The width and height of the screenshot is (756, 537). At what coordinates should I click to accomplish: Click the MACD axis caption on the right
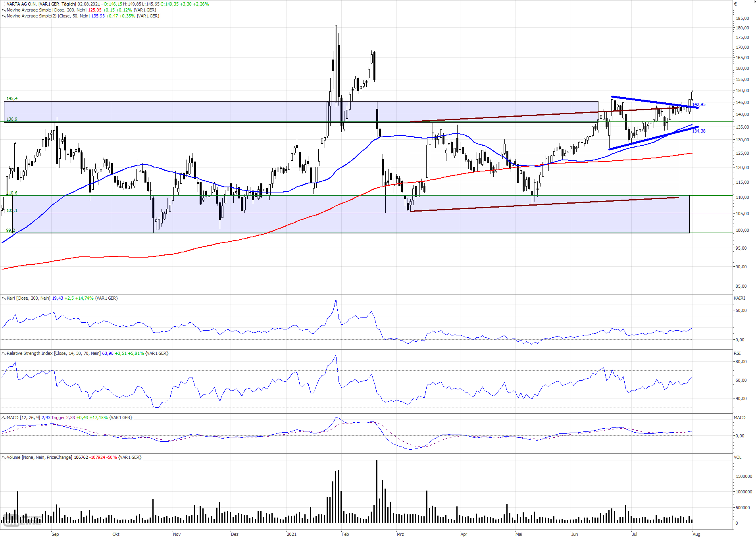click(740, 418)
